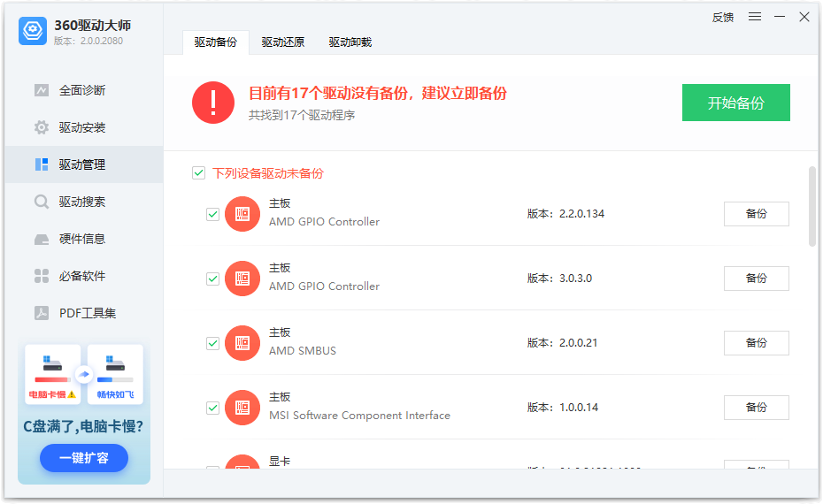Click the 硬件信息 drive icon
823x504 pixels.
point(42,240)
